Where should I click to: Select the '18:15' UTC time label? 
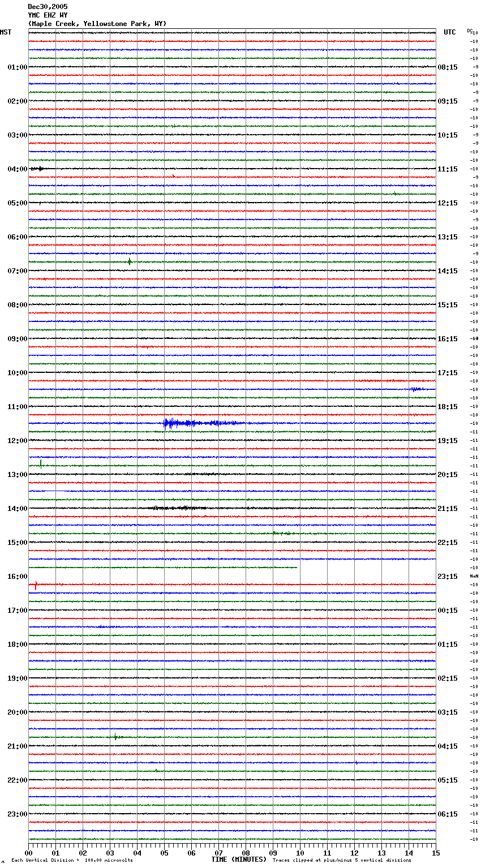click(448, 407)
